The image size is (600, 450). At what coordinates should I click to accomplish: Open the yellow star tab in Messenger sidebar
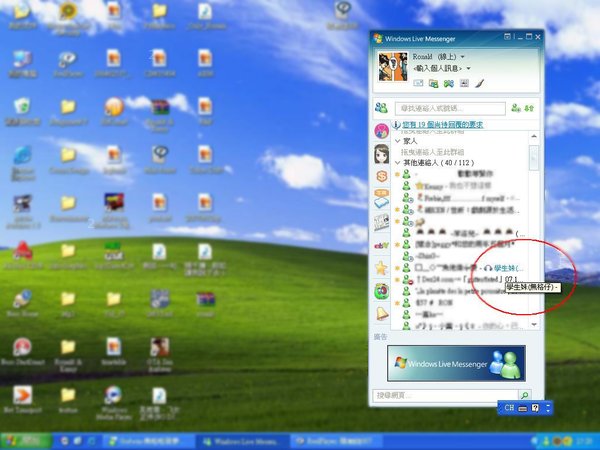point(382,268)
